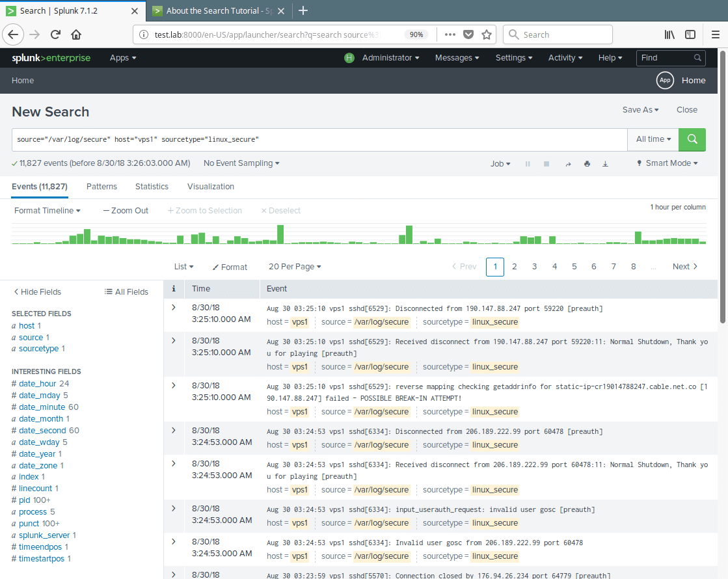Open All Fields in the sidebar
Viewport: 728px width, 579px height.
pyautogui.click(x=126, y=291)
